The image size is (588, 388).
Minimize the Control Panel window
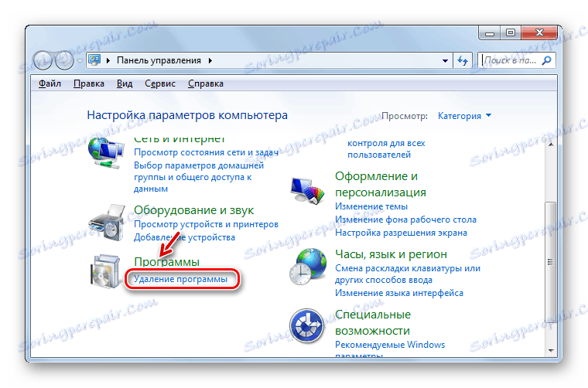(x=490, y=33)
